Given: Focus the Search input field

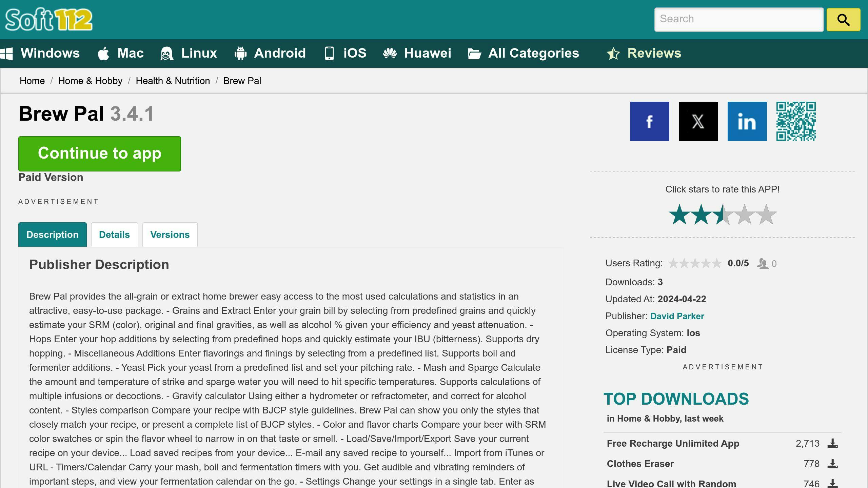Looking at the screenshot, I should point(739,20).
